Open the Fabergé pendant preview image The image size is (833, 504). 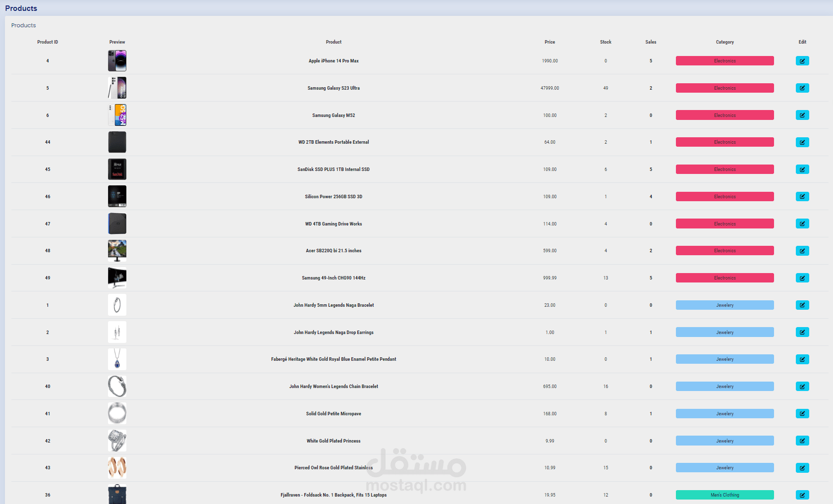point(117,359)
